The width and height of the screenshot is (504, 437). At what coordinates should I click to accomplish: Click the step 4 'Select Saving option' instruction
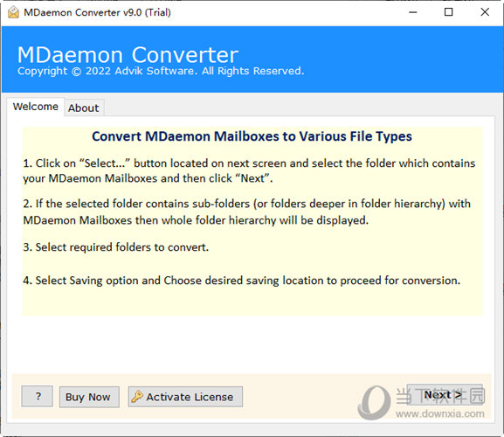tap(241, 281)
